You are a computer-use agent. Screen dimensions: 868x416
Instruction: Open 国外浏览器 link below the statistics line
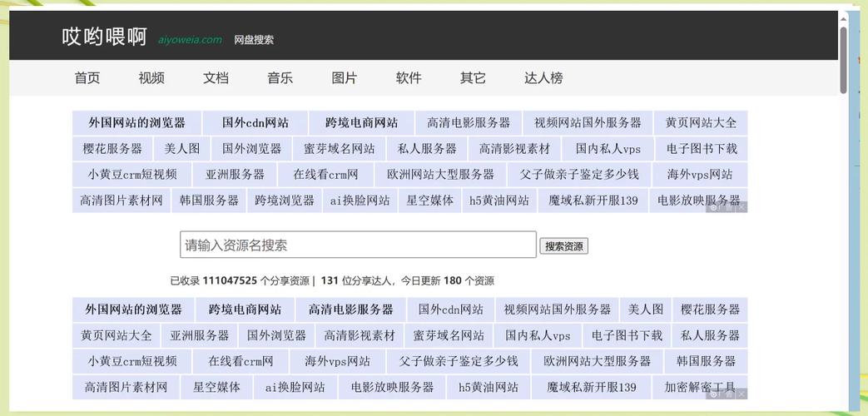[x=276, y=336]
